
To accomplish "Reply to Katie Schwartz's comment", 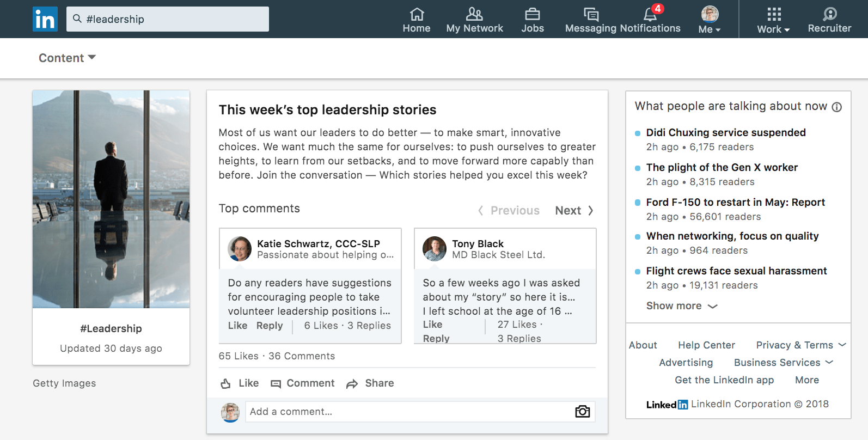I will (270, 326).
